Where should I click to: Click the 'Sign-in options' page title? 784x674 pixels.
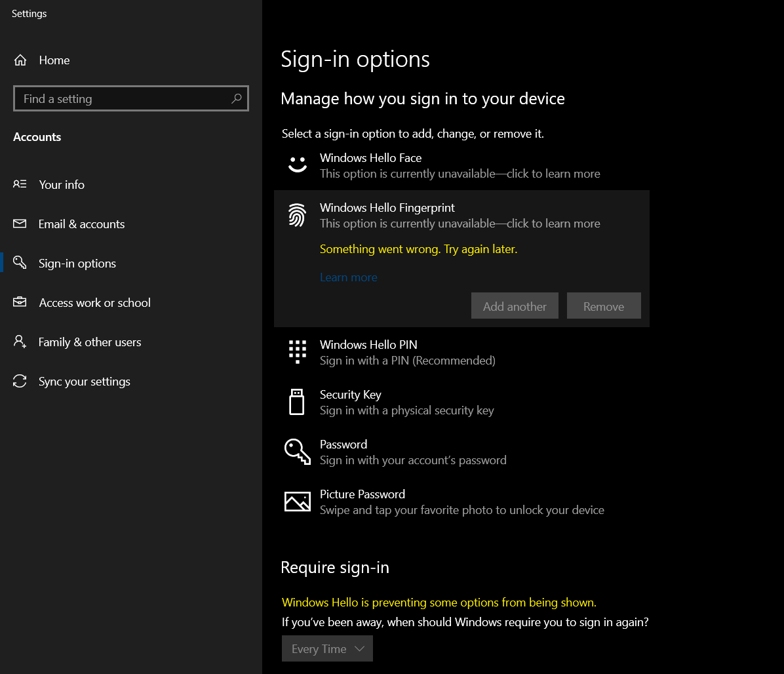coord(355,60)
